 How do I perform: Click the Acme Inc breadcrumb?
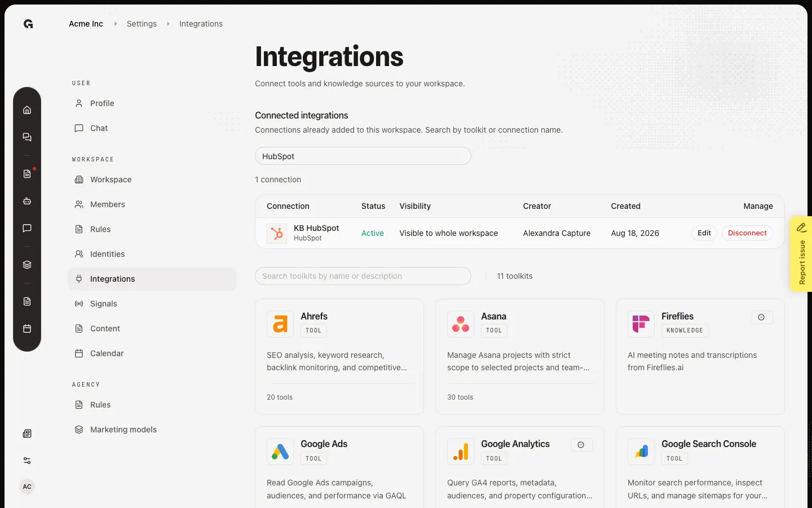pyautogui.click(x=86, y=24)
